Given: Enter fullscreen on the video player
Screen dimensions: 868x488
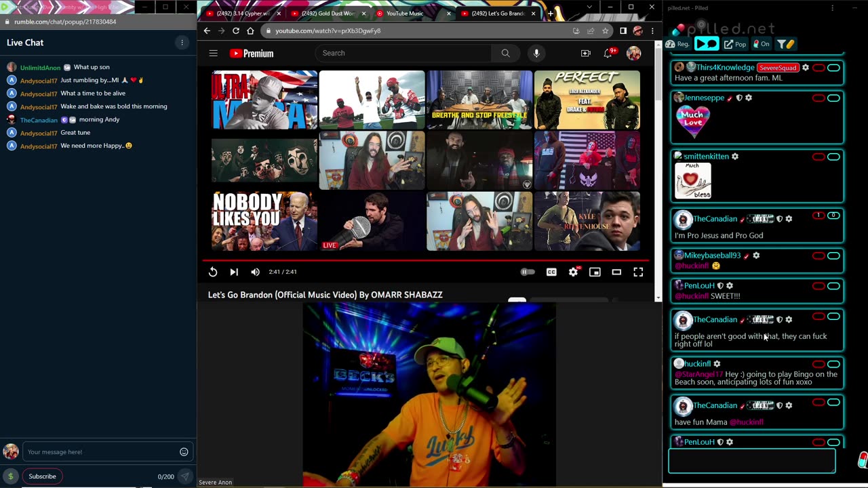Looking at the screenshot, I should [x=638, y=272].
